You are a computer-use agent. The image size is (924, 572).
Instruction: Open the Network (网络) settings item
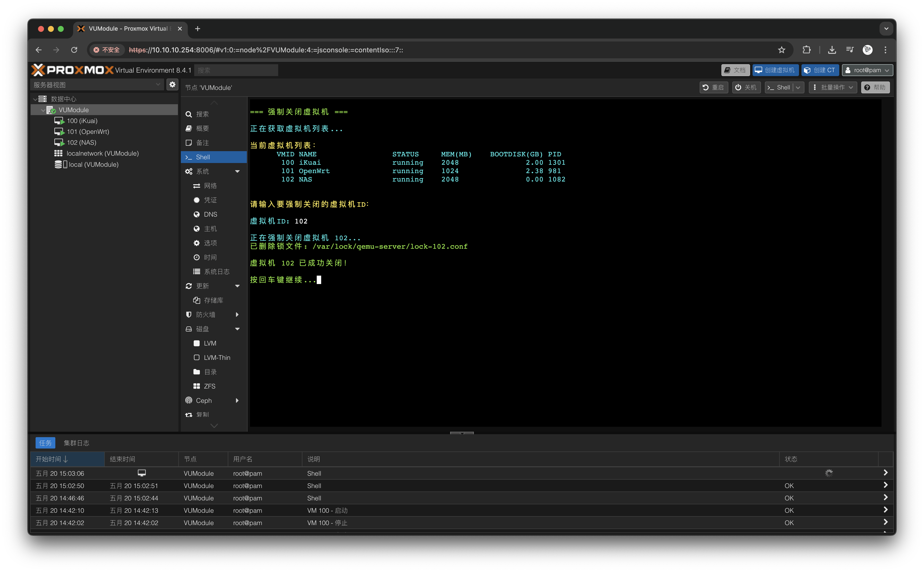210,186
